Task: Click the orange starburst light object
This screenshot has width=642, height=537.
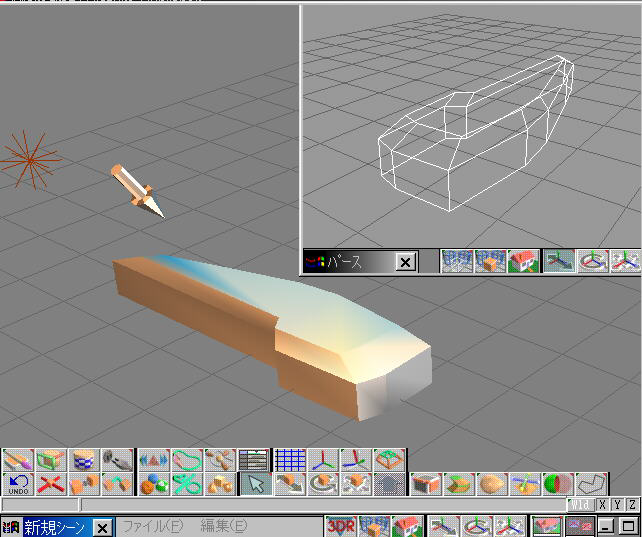Action: point(30,160)
